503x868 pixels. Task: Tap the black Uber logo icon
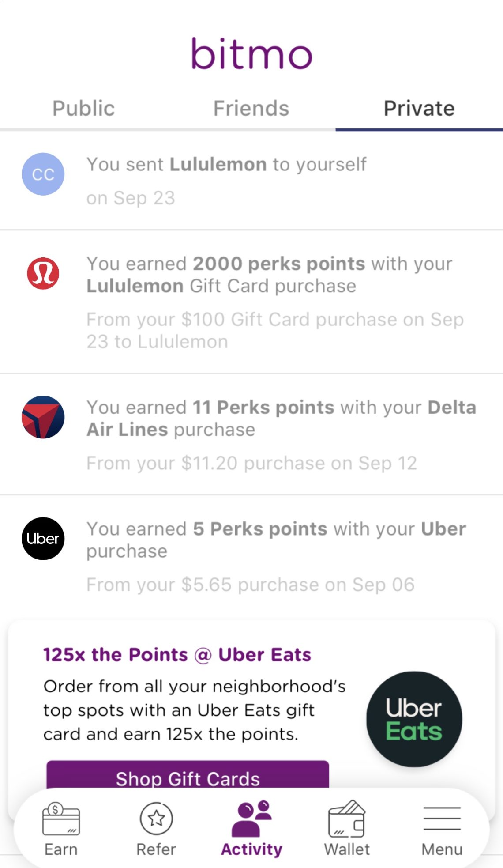point(43,539)
